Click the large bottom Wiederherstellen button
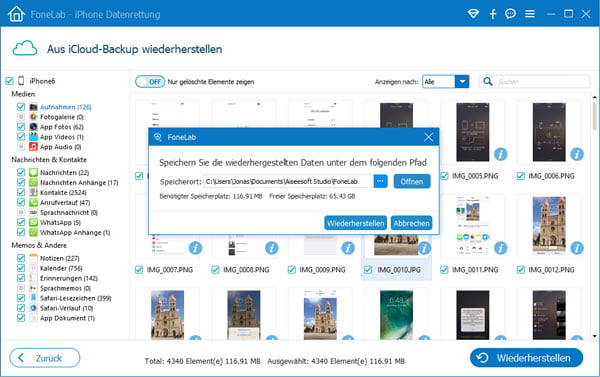600x377 pixels. tap(526, 358)
